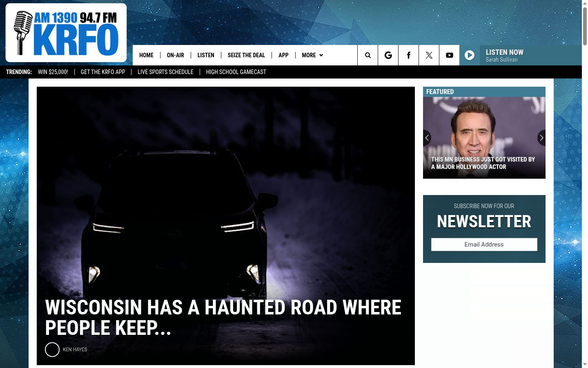Viewport: 588px width, 368px height.
Task: Open the Google icon link
Action: coord(388,55)
